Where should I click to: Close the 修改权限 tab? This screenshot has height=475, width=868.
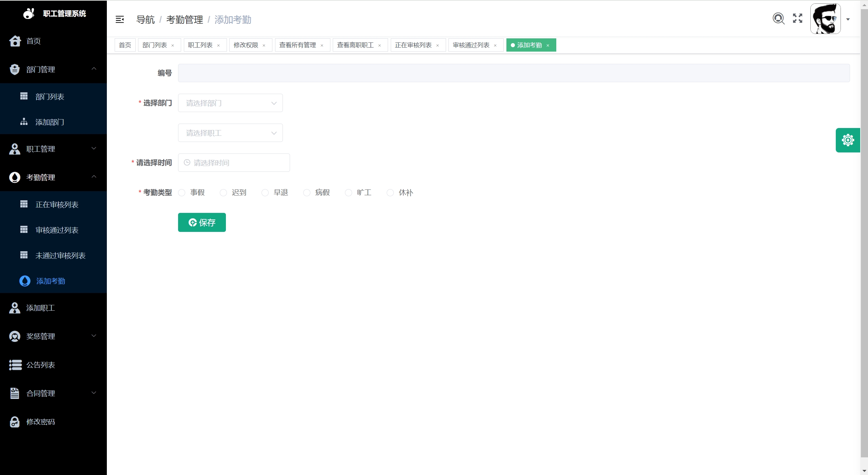[x=264, y=45]
